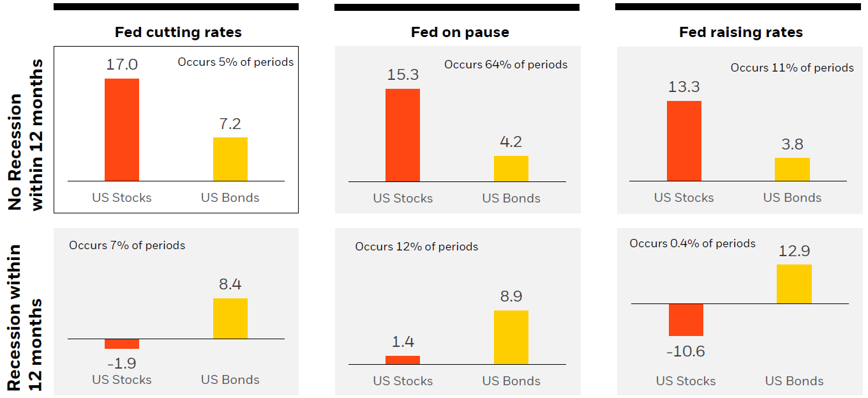Select the yellow 4.2 bonds bar

[x=511, y=169]
